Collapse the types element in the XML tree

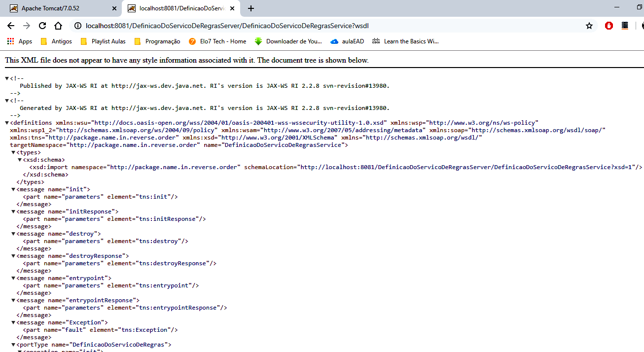click(13, 152)
